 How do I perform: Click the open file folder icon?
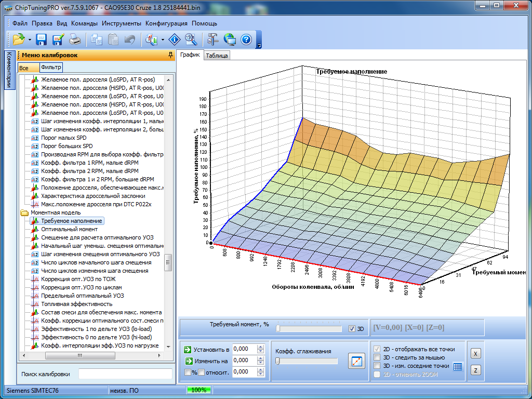pyautogui.click(x=19, y=39)
